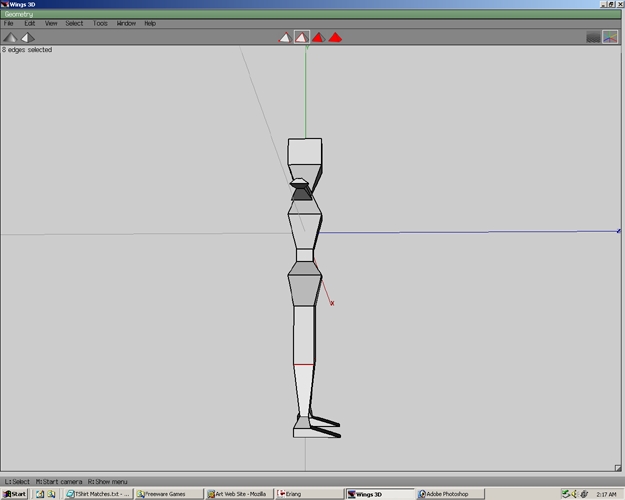Image resolution: width=625 pixels, height=500 pixels.
Task: Open the Edit menu
Action: [29, 24]
